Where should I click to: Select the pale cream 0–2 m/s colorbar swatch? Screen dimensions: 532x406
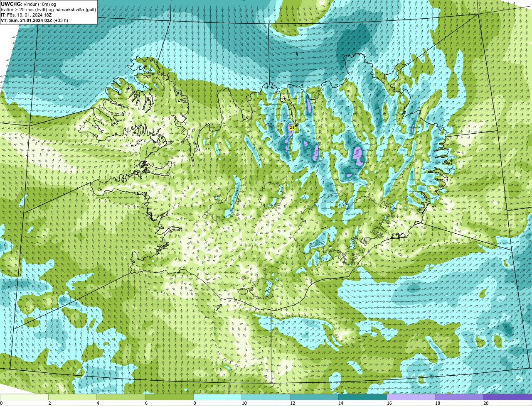click(x=24, y=397)
